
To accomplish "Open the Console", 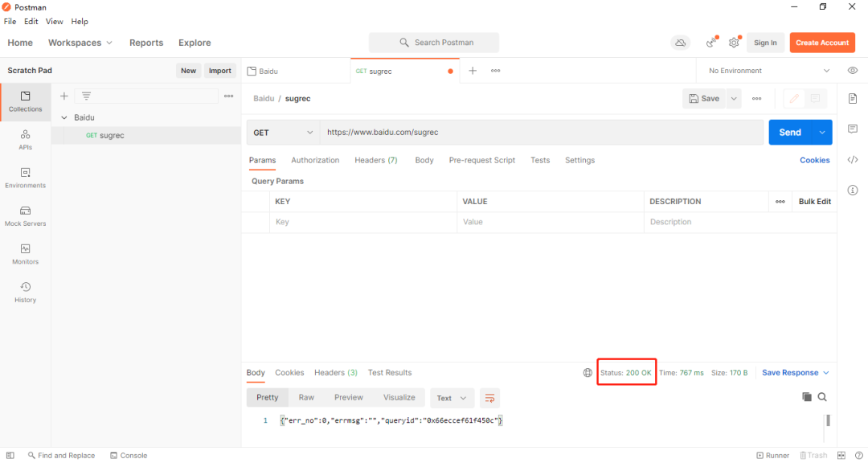I will click(x=129, y=455).
